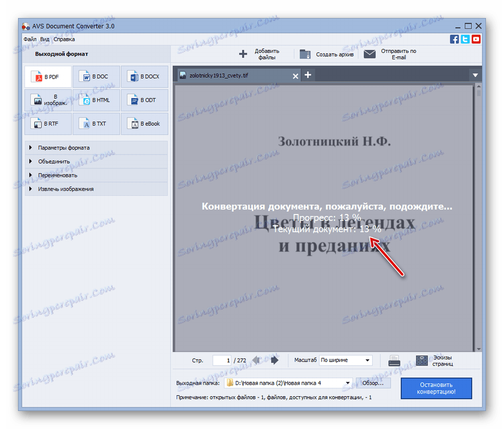Go to previous page arrow
Screen dimensions: 504x429
(256, 360)
